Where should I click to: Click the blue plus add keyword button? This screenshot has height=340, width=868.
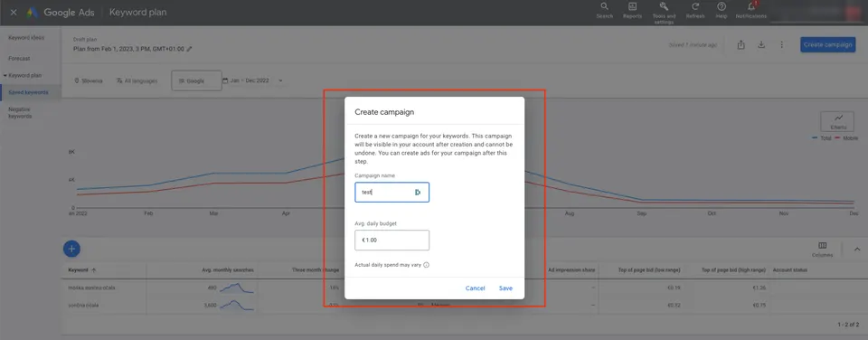pyautogui.click(x=71, y=250)
